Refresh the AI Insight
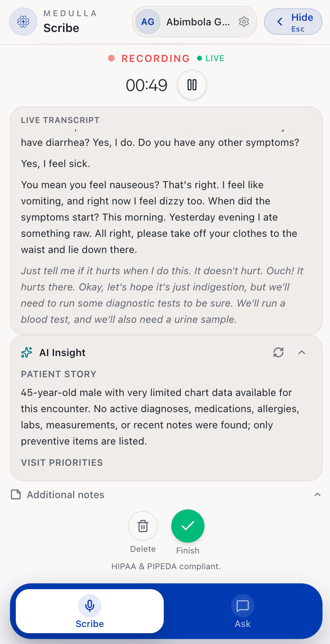The width and height of the screenshot is (330, 644). (x=278, y=352)
